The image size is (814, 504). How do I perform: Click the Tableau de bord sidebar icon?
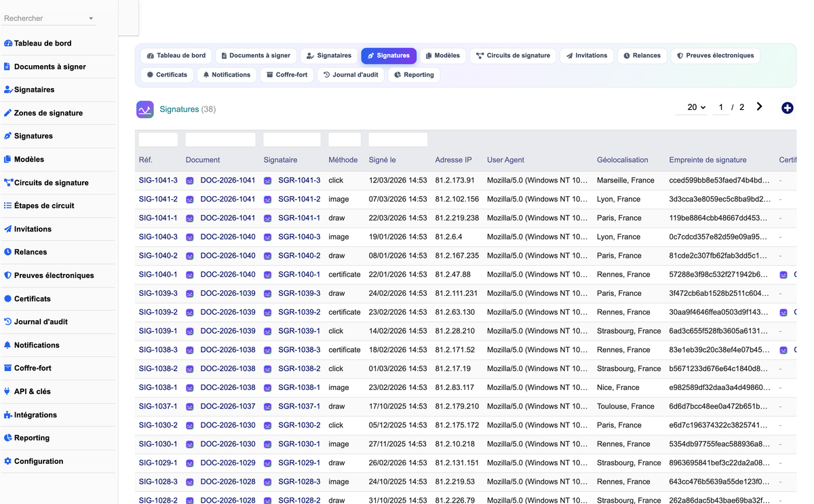point(8,43)
